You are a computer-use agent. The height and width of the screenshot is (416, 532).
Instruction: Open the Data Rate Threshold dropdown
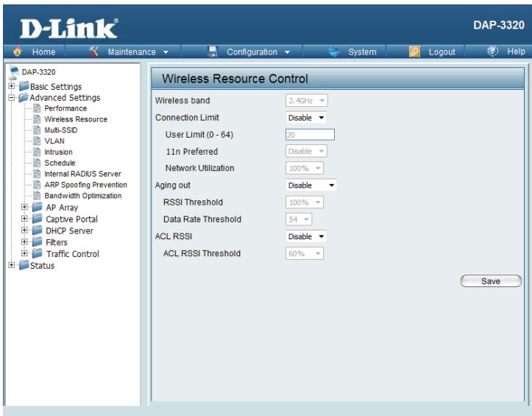(x=299, y=219)
